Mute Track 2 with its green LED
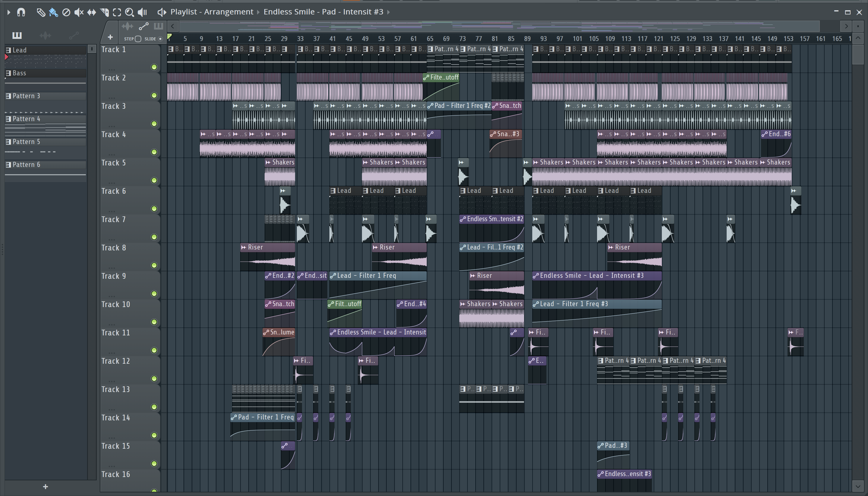Image resolution: width=868 pixels, height=496 pixels. pyautogui.click(x=154, y=96)
